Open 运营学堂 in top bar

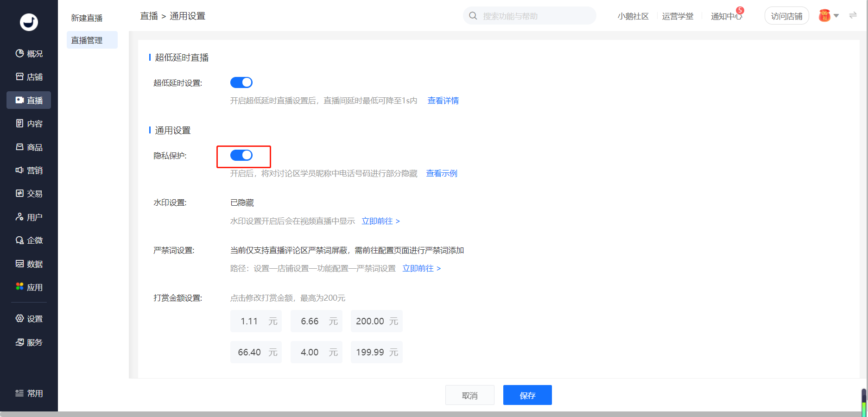coord(678,16)
